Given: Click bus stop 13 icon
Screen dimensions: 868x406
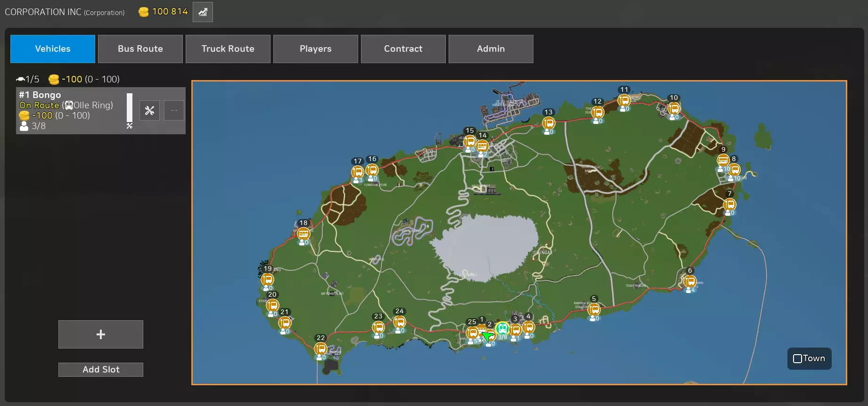Looking at the screenshot, I should click(549, 123).
